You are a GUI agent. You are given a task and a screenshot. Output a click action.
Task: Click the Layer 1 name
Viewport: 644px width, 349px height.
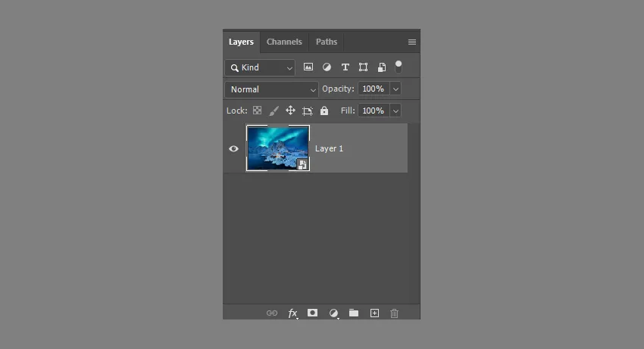(x=329, y=148)
